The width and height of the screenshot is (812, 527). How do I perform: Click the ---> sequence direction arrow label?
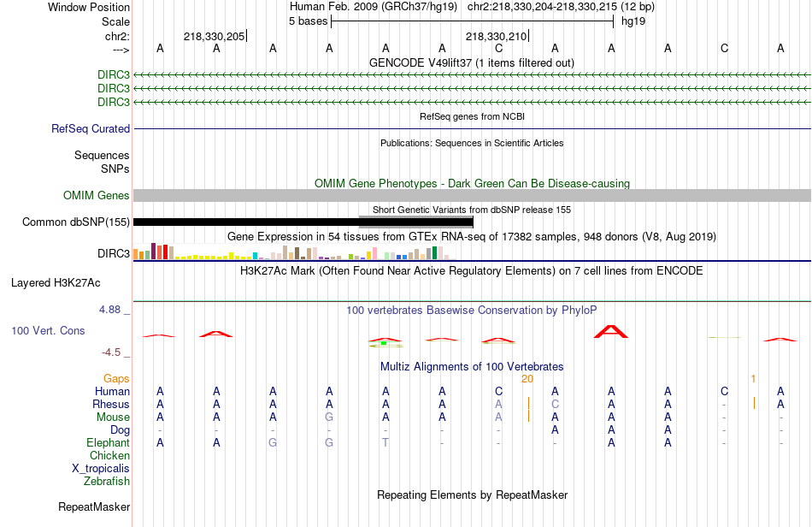click(121, 50)
